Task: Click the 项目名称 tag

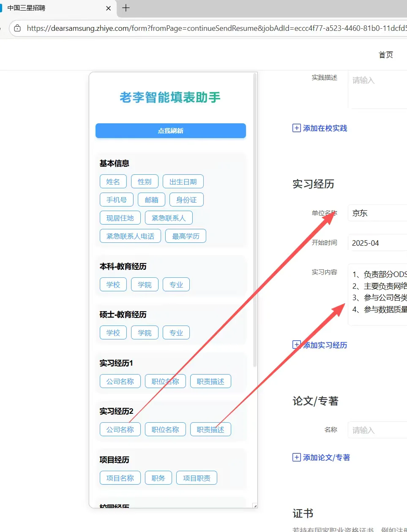Action: click(x=120, y=478)
